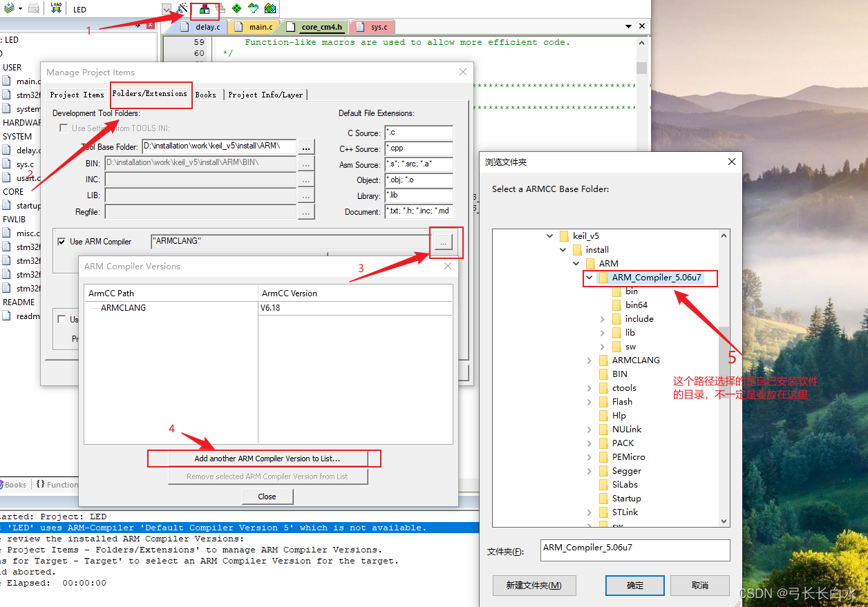Screen dimensions: 868x607
Task: Click the browse button for Tool Base Folder
Action: [x=306, y=146]
